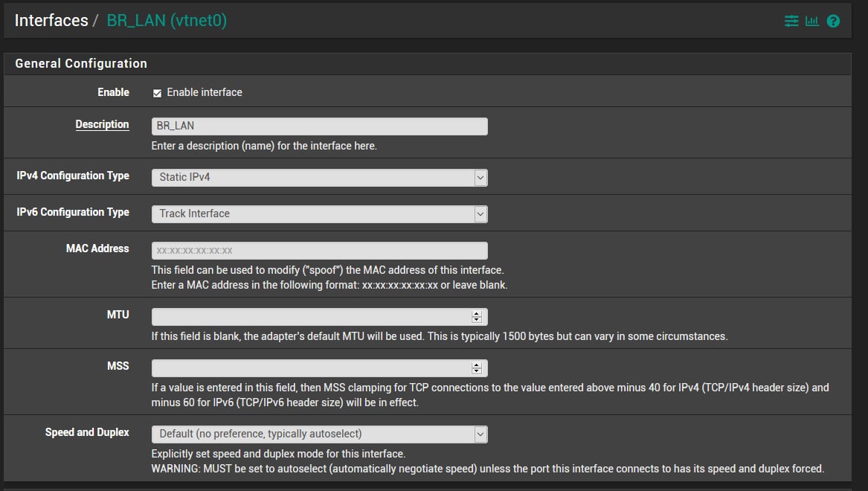Expand the Speed and Duplex dropdown
The width and height of the screenshot is (868, 491).
pos(319,434)
